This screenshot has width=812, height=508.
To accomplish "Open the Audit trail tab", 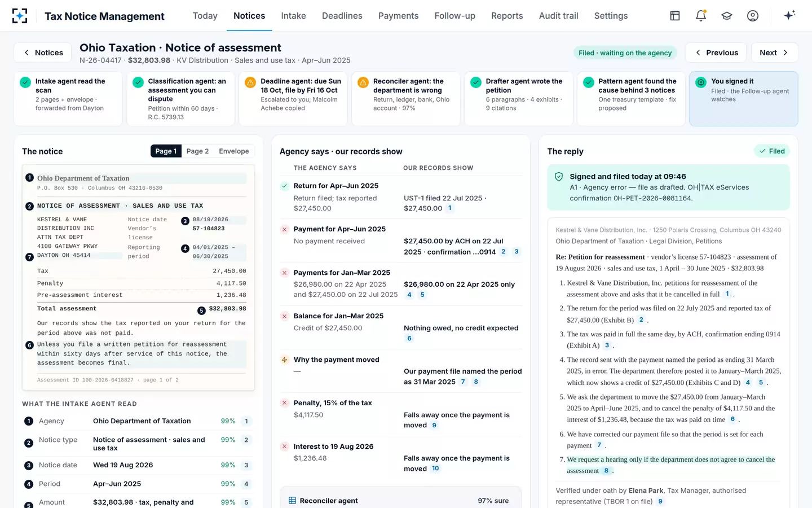I will pyautogui.click(x=558, y=16).
